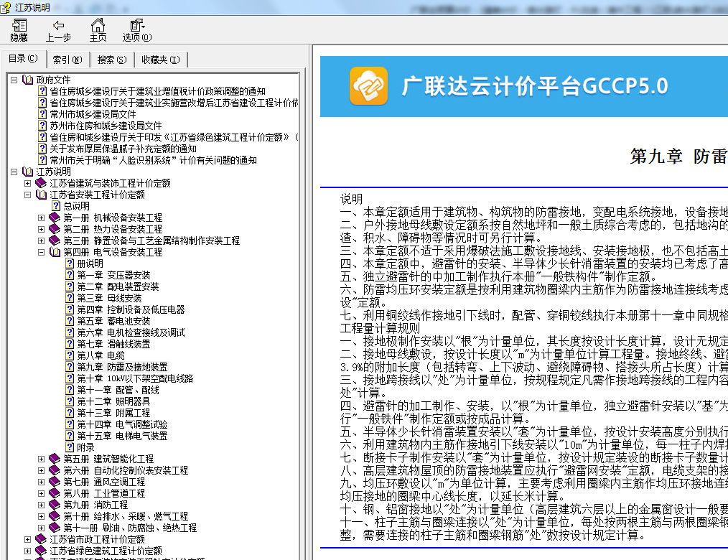Screen dimensions: 728x560
Task: Click the open book icon beside 江苏说明
Action: click(28, 172)
